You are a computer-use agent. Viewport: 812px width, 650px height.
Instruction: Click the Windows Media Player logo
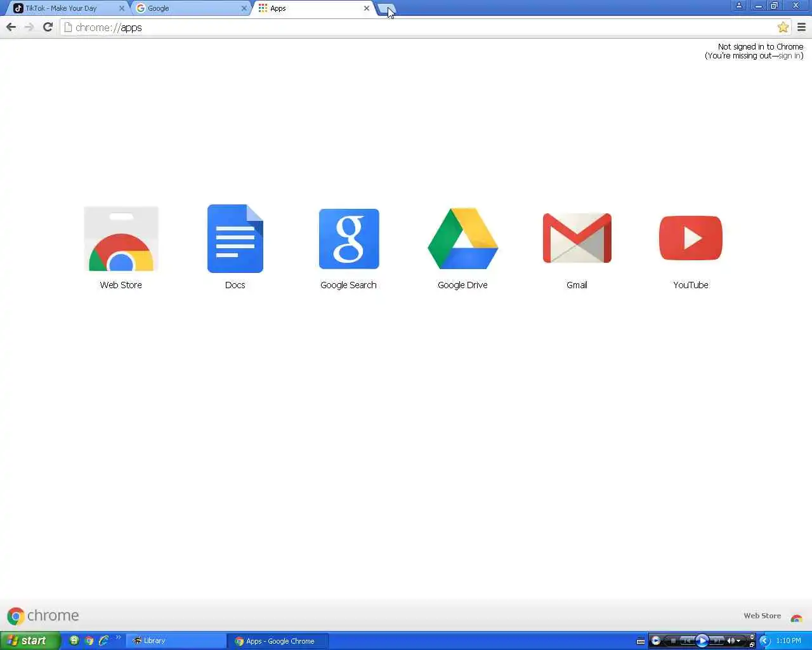656,640
